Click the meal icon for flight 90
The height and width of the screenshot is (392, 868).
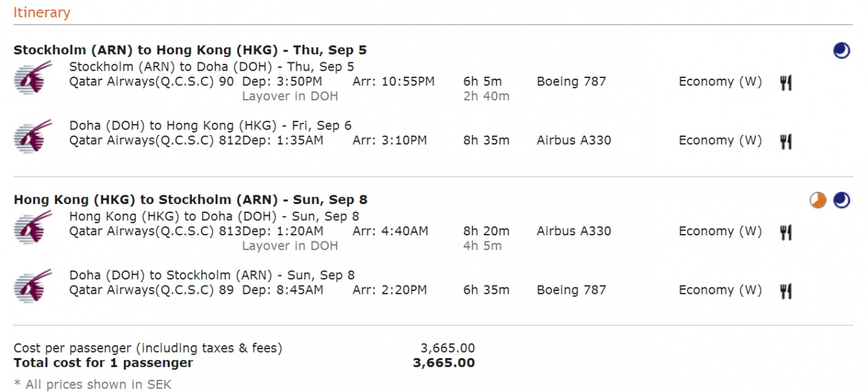[786, 83]
